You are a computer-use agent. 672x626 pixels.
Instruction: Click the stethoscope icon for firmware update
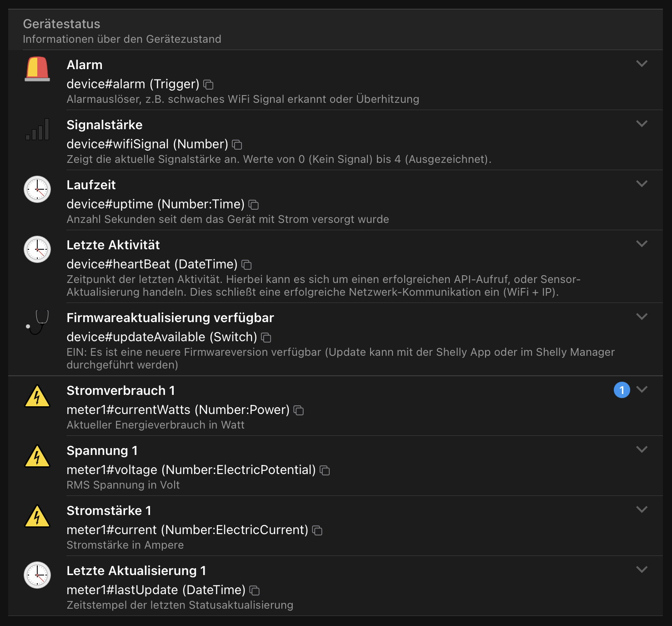pyautogui.click(x=37, y=322)
